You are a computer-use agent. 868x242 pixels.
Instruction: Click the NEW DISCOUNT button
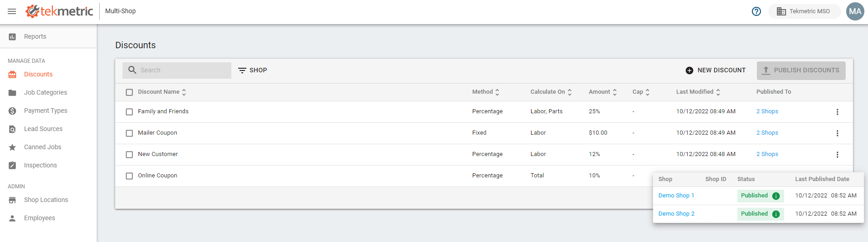[x=715, y=71]
